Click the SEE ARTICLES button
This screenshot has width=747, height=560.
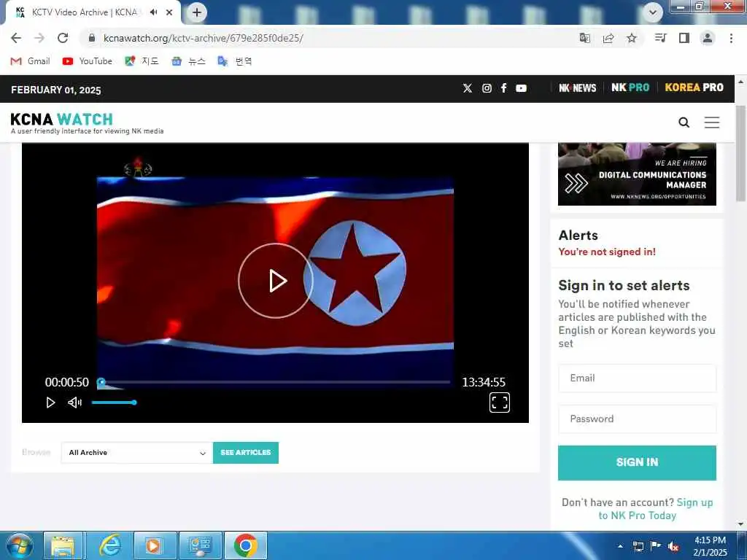246,452
